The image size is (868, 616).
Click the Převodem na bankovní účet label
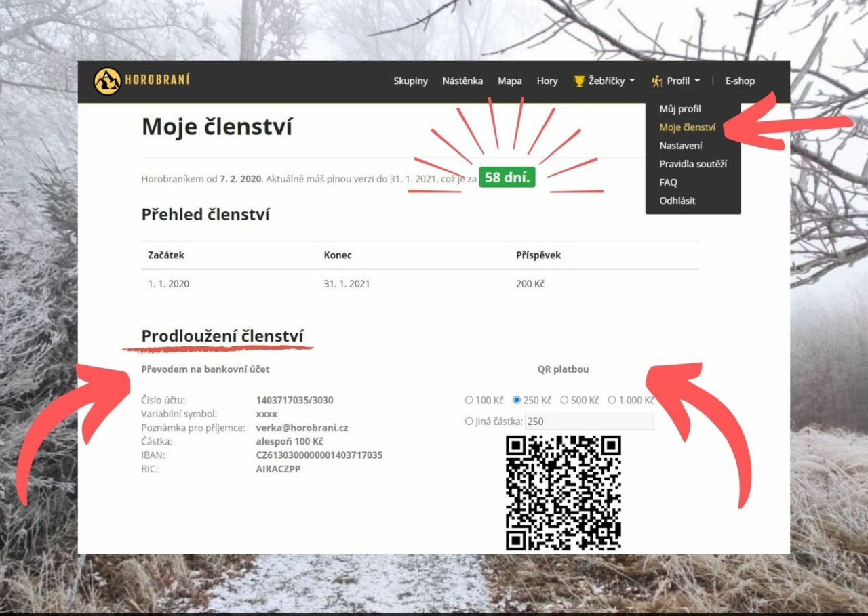[205, 369]
